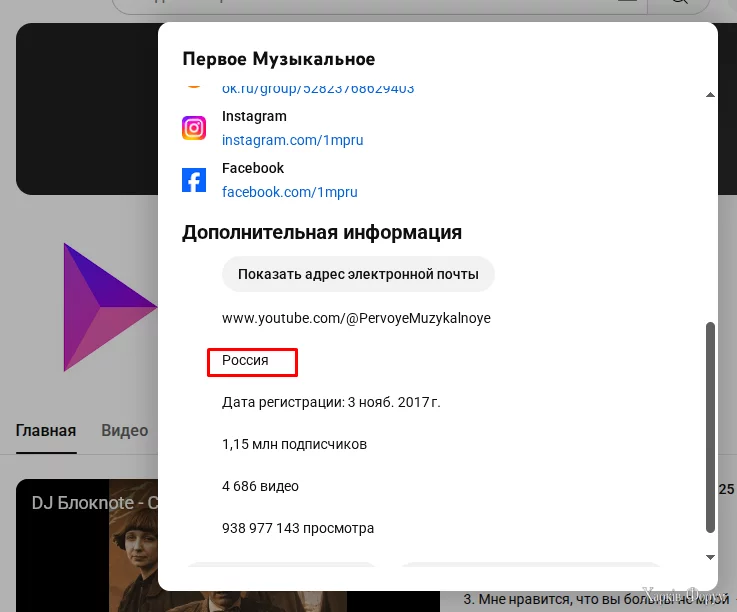Screen dimensions: 737x612
Task: Click the Россия country text
Action: (245, 360)
